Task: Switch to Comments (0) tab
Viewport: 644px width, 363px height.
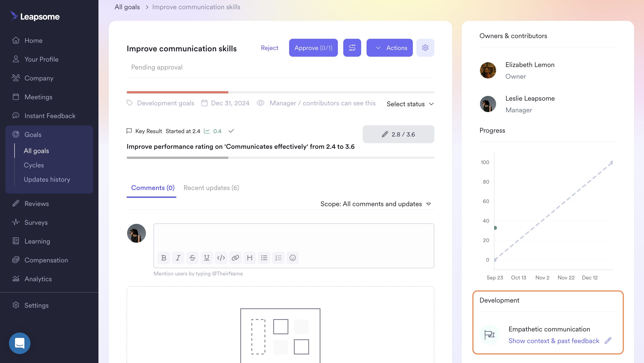Action: coord(153,188)
